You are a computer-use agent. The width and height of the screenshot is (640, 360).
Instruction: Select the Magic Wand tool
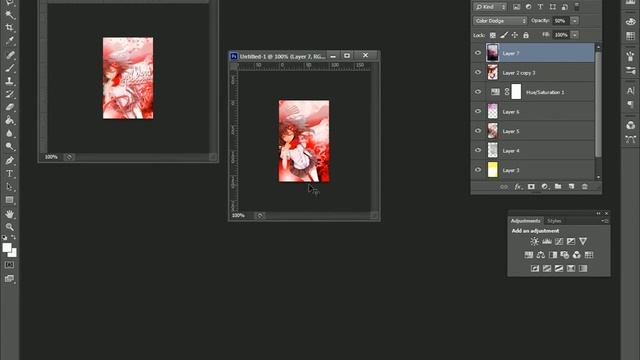[9, 15]
